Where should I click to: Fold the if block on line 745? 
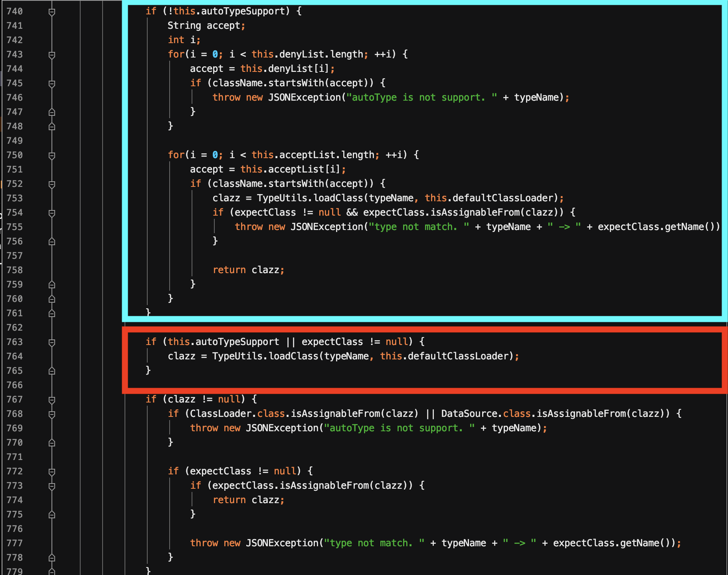(51, 83)
